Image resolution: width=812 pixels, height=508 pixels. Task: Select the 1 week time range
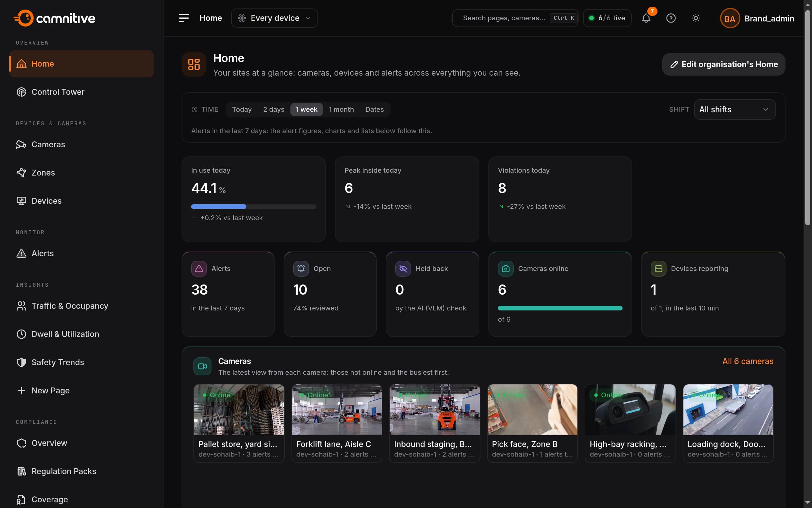(306, 110)
